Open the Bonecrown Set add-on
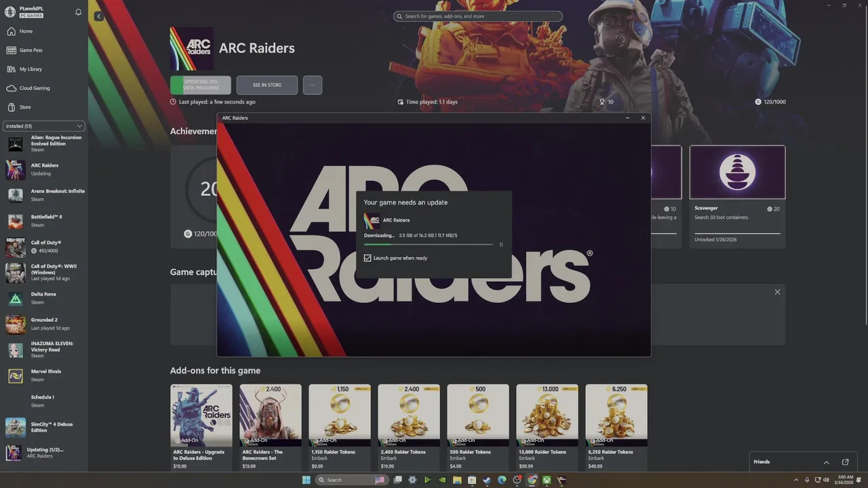This screenshot has height=488, width=868. coord(271,427)
